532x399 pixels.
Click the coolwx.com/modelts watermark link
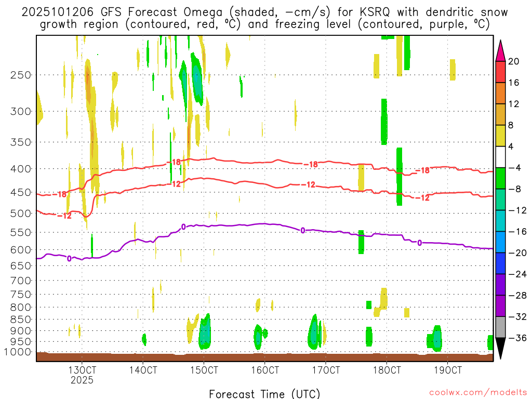[477, 393]
